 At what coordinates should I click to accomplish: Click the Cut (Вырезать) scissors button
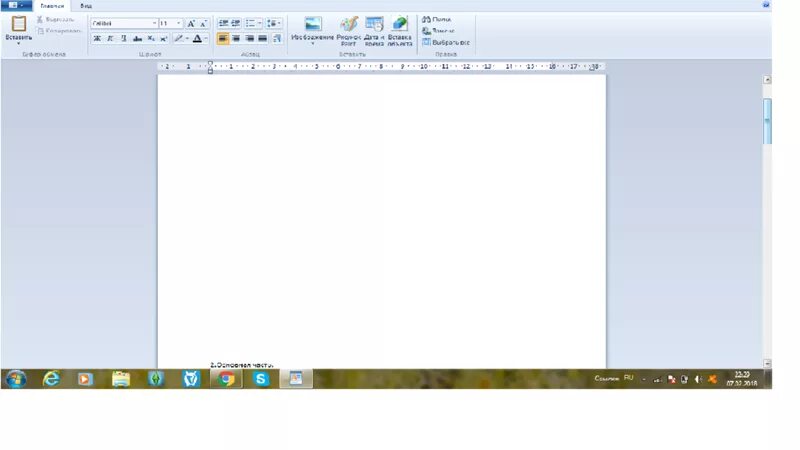tap(55, 19)
